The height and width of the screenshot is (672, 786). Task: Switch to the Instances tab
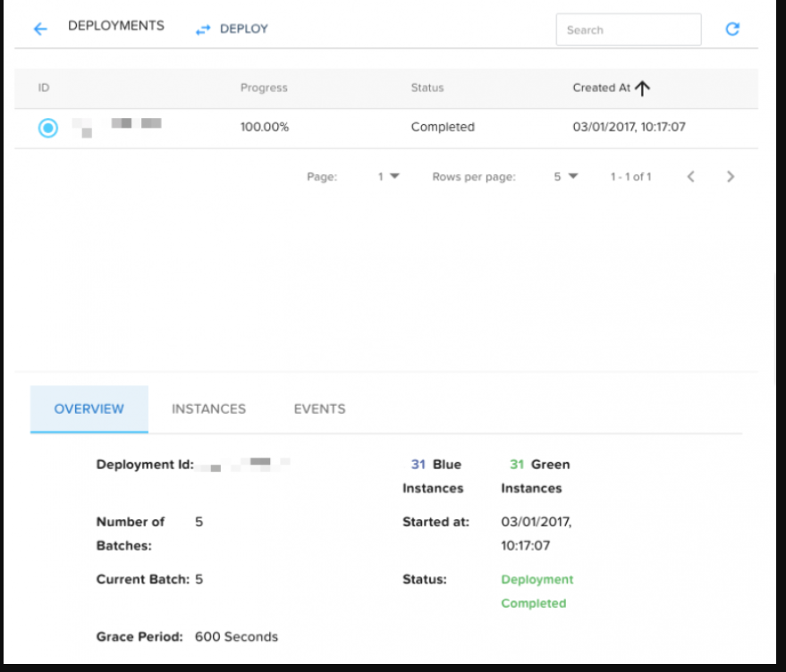(x=208, y=409)
